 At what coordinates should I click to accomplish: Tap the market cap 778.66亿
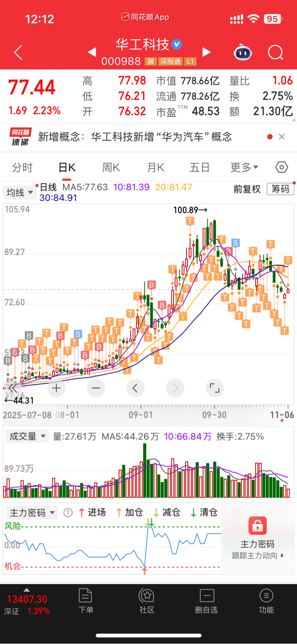[200, 81]
